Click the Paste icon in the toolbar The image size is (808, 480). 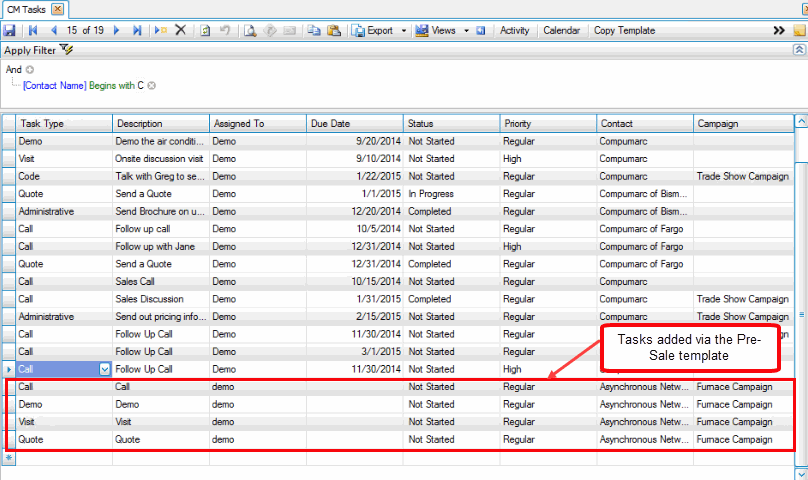click(333, 30)
